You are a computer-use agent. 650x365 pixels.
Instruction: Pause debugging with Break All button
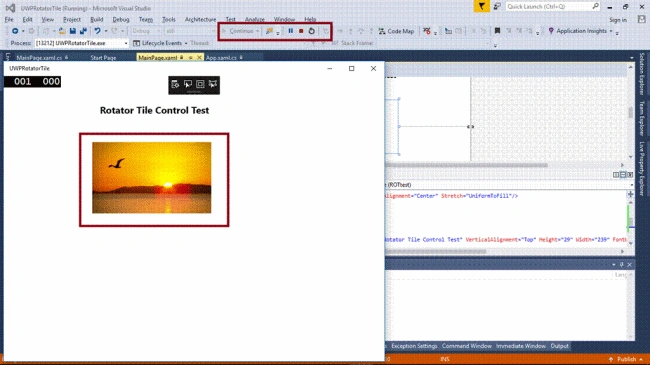291,31
